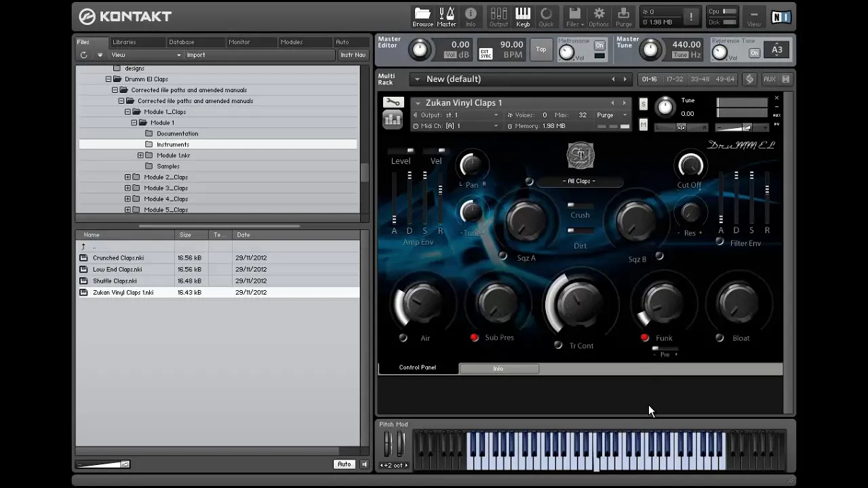Toggle the Sub Pres red LED
This screenshot has height=488, width=868.
coord(474,338)
